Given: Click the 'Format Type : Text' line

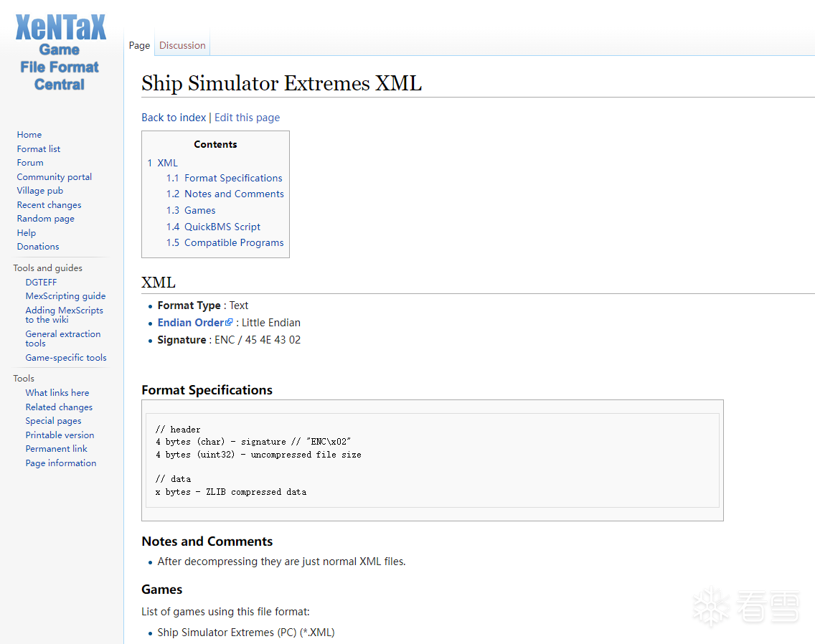Looking at the screenshot, I should point(203,306).
